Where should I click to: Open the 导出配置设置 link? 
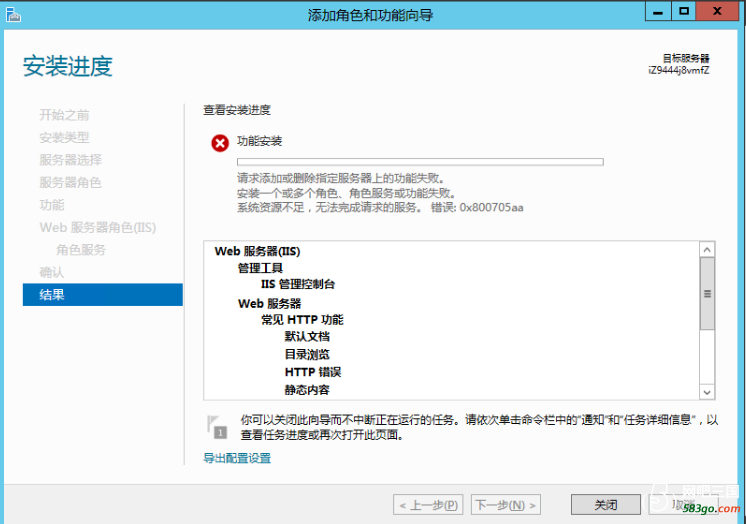pos(237,458)
